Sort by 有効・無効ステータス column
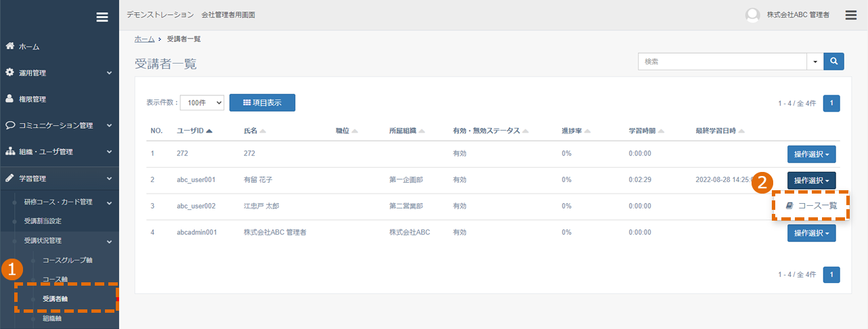Screen dimensions: 868x329 [491, 131]
